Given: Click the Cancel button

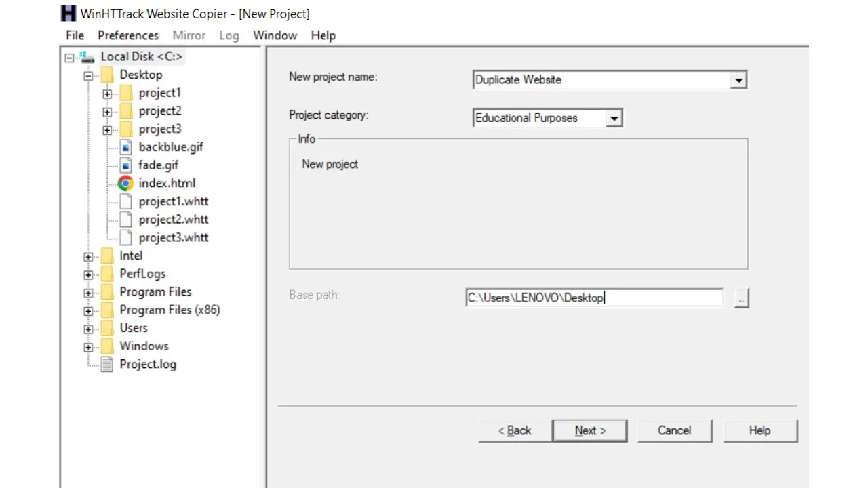Looking at the screenshot, I should click(675, 431).
